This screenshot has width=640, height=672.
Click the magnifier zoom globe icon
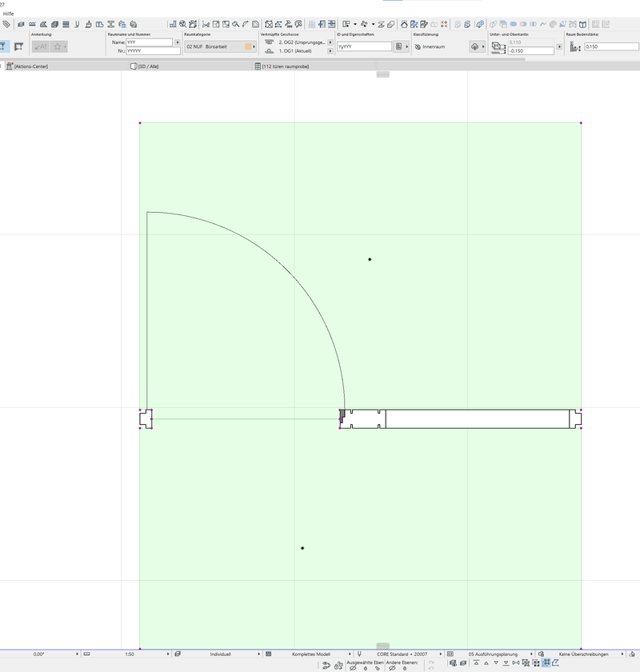[182, 25]
